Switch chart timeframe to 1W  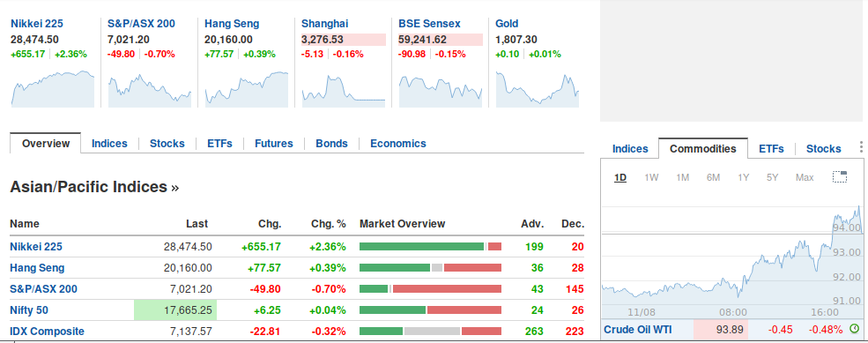[651, 177]
